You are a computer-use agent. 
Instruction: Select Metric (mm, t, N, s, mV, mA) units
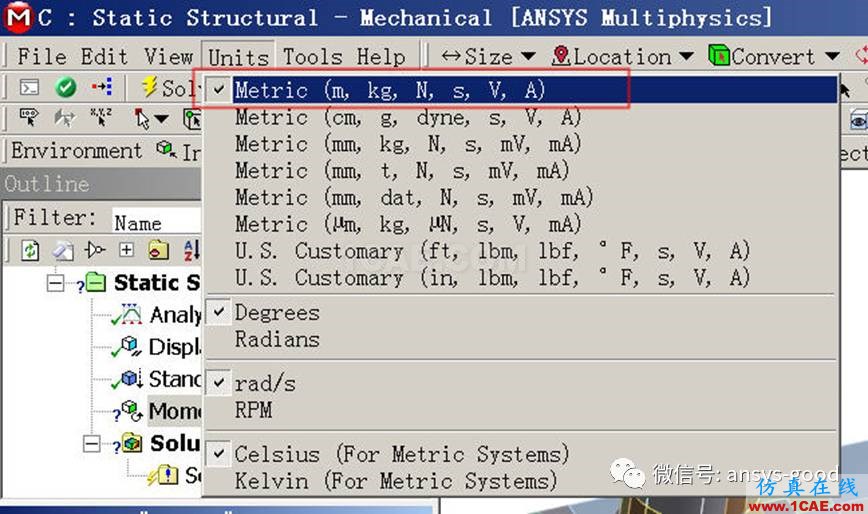tap(520, 170)
